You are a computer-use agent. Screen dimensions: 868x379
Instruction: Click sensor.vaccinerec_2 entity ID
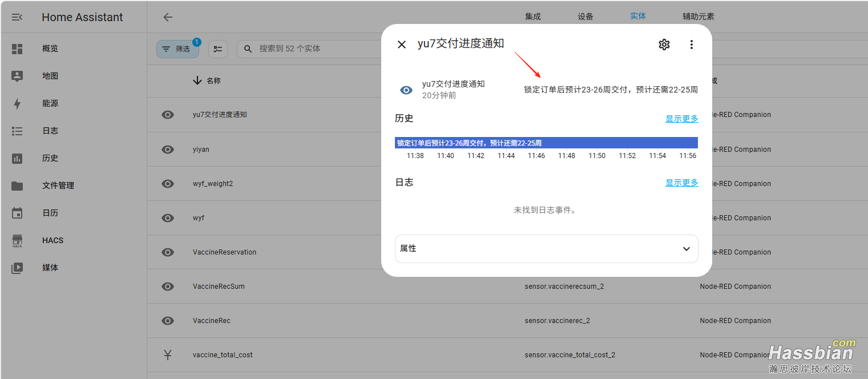[x=558, y=321]
